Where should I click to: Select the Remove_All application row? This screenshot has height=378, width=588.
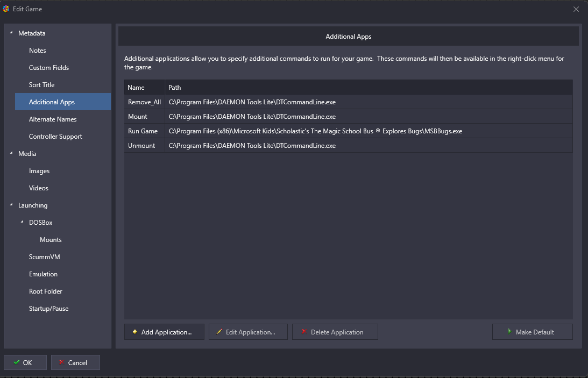pyautogui.click(x=349, y=102)
